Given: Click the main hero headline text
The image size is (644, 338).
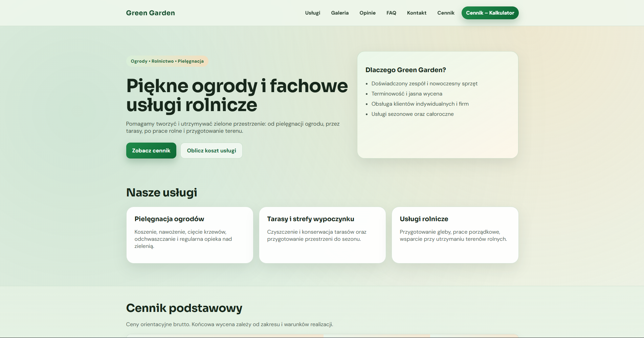Looking at the screenshot, I should (237, 95).
